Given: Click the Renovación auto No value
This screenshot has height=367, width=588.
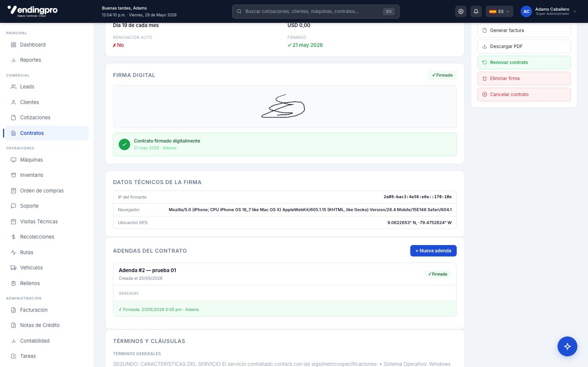Looking at the screenshot, I should 118,45.
